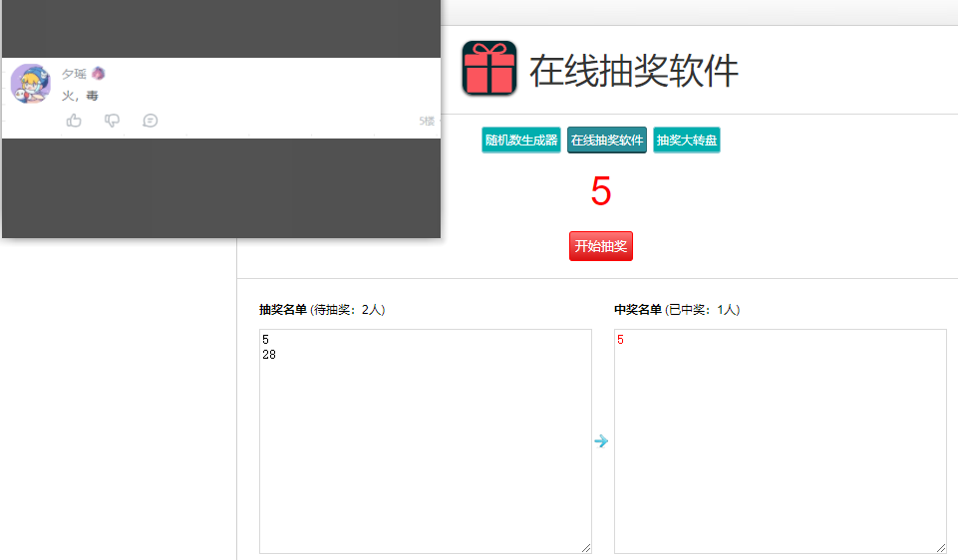Open replies using the comment bubble icon

coord(151,121)
